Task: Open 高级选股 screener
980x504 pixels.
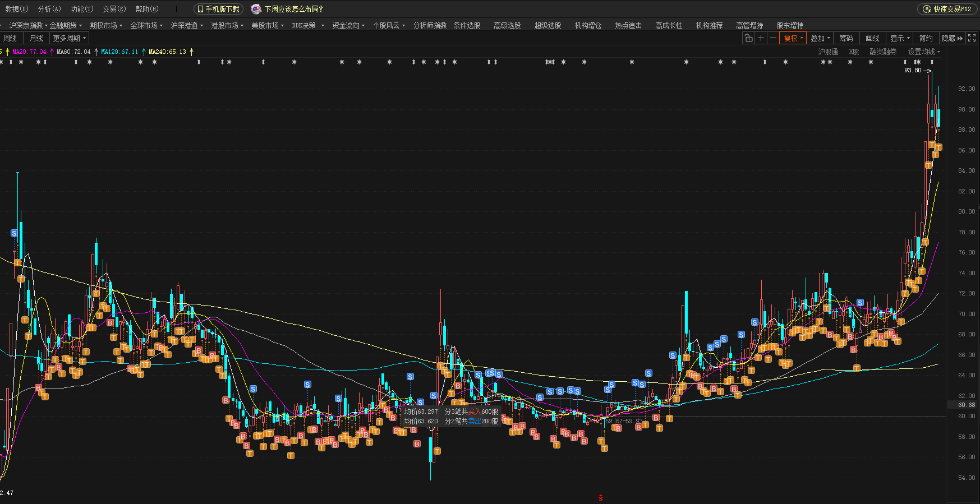Action: (507, 25)
